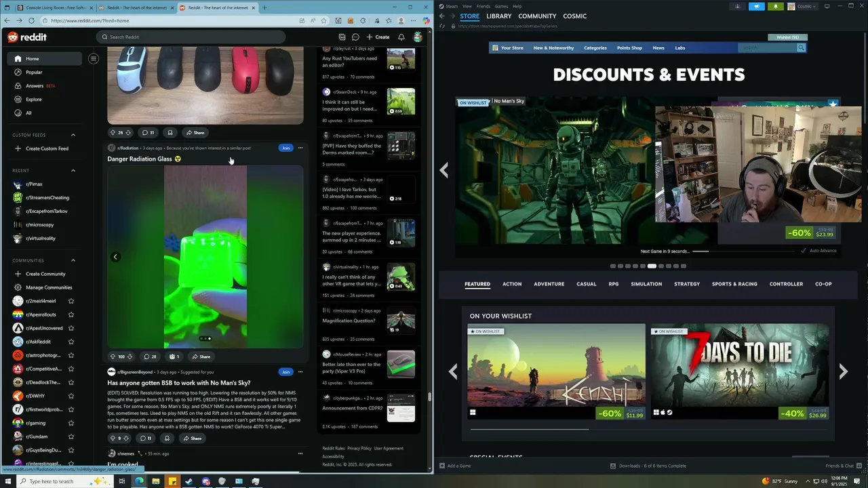This screenshot has width=868, height=488.
Task: Collapse the Reddit sidebar with hamburger button
Action: pyautogui.click(x=94, y=58)
